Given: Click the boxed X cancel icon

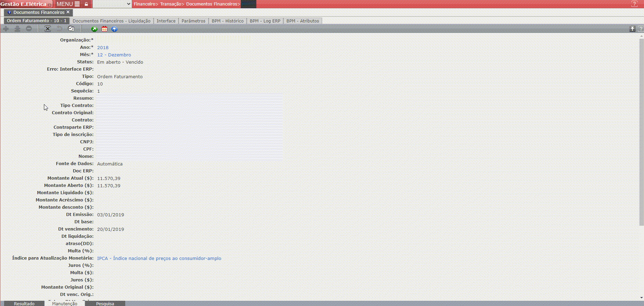Looking at the screenshot, I should (48, 29).
